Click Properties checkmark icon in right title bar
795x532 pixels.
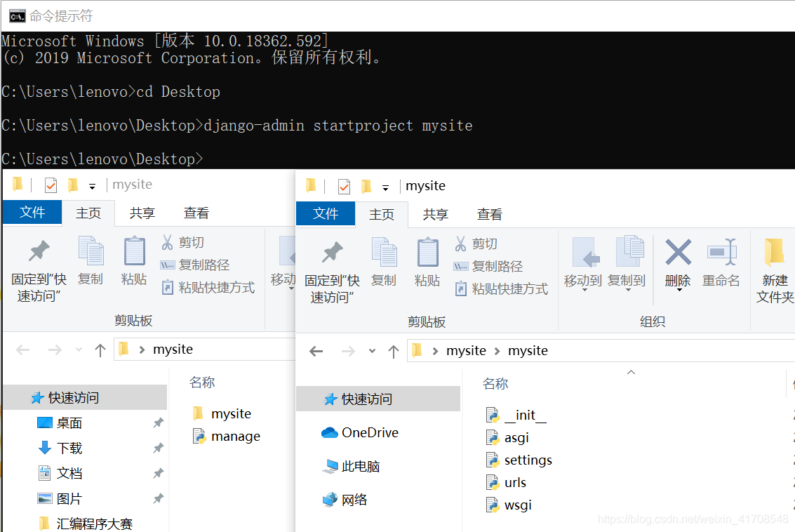345,186
